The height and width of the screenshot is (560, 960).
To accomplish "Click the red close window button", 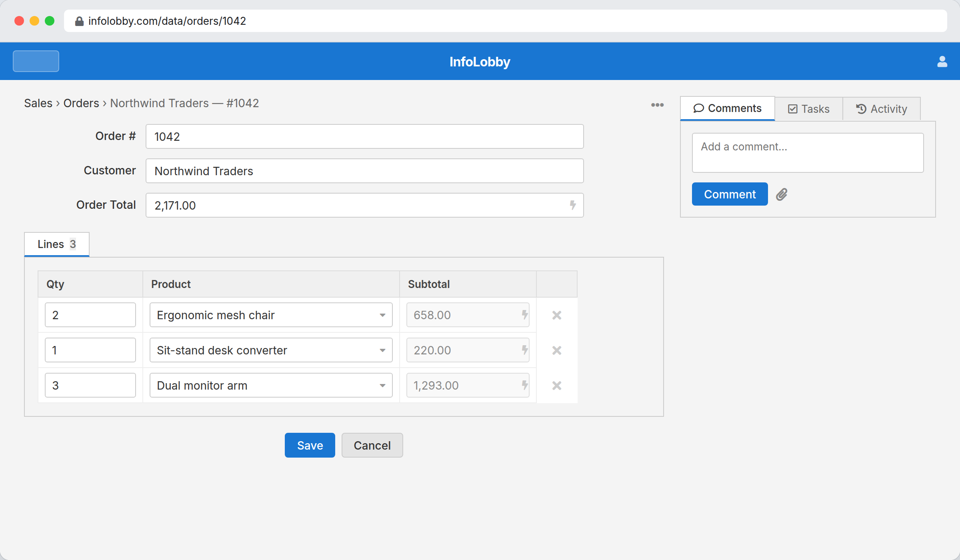I will [19, 21].
